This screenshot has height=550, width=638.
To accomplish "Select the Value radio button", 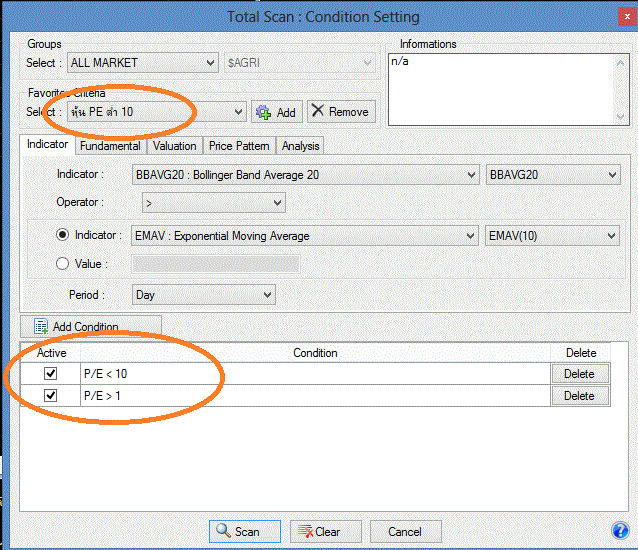I will click(x=62, y=264).
